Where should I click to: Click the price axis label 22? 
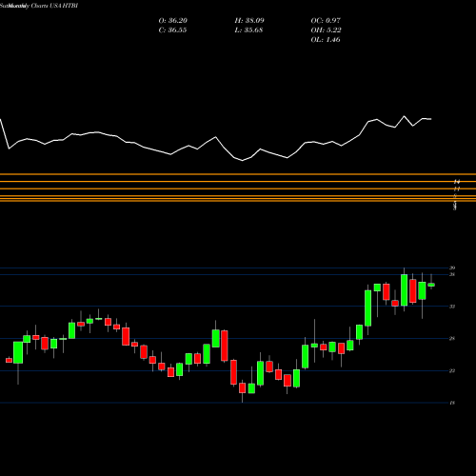[x=452, y=371]
